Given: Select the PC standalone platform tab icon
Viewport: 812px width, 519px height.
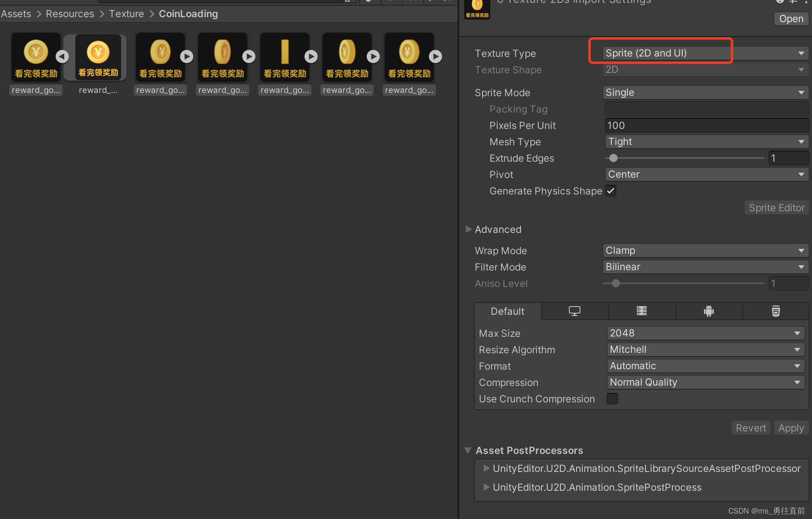Looking at the screenshot, I should [x=574, y=311].
